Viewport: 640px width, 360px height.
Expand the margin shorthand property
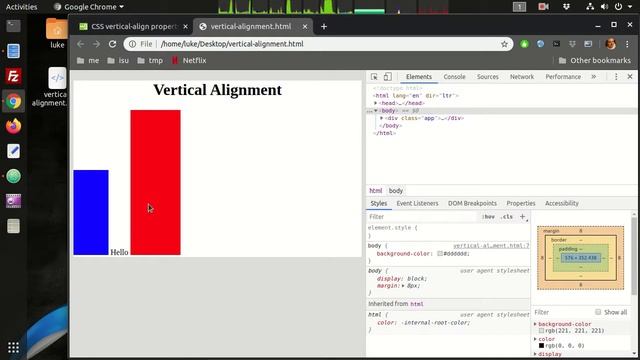pyautogui.click(x=403, y=286)
